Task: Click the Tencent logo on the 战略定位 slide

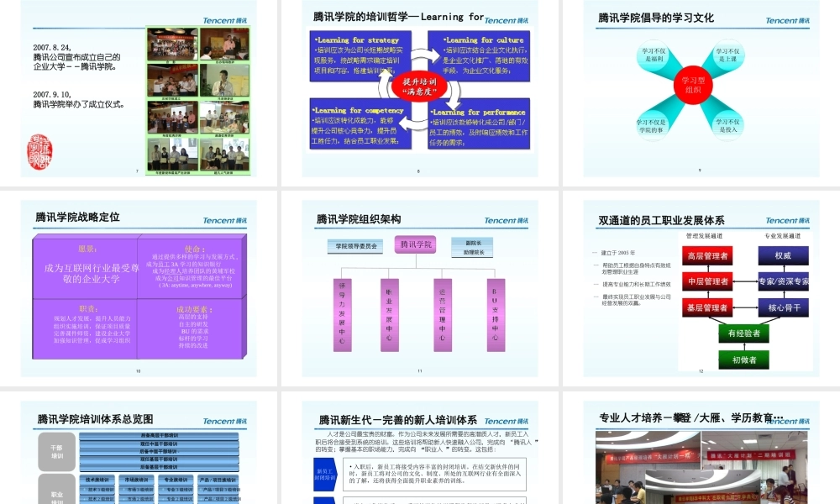Action: 224,221
